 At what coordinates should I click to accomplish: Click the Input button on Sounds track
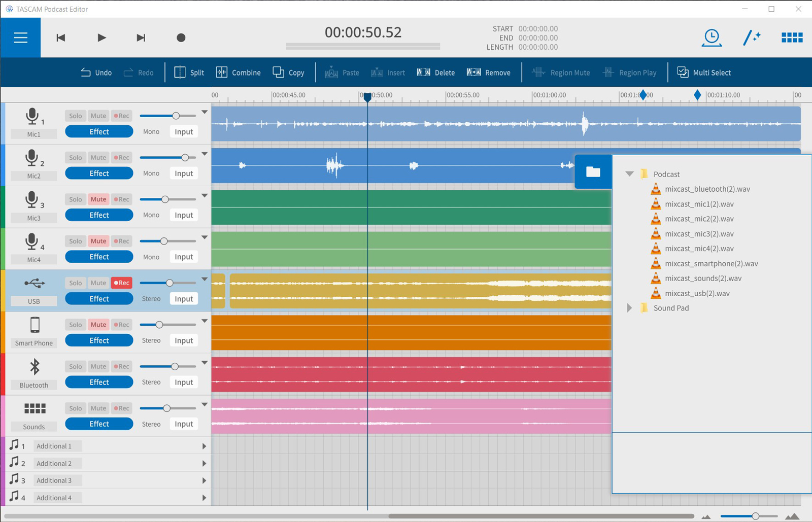(184, 424)
